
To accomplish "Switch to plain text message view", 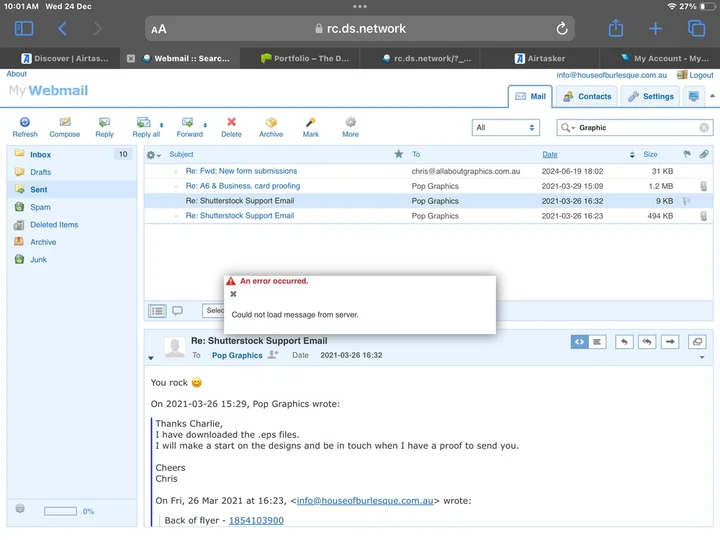I will (597, 342).
